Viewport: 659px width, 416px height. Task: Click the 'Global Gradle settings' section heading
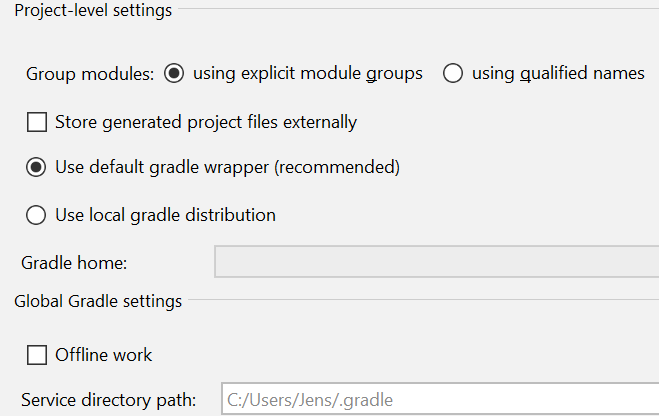pos(98,301)
